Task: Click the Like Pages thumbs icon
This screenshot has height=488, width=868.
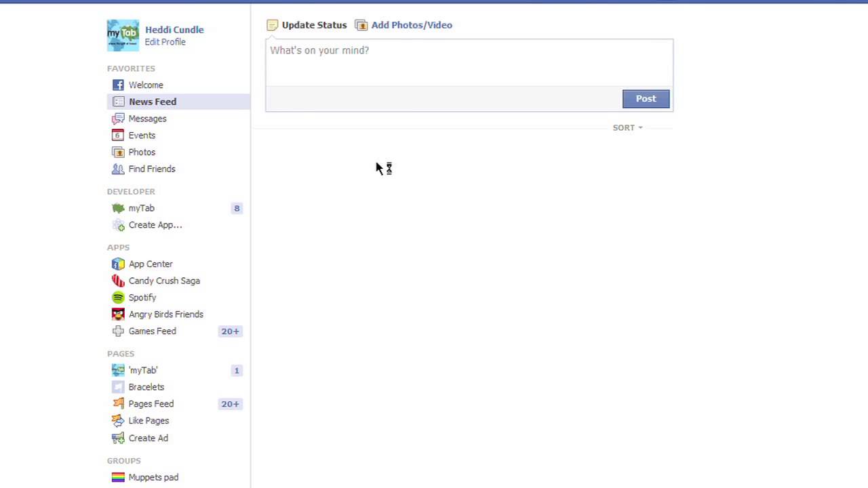Action: click(x=118, y=421)
